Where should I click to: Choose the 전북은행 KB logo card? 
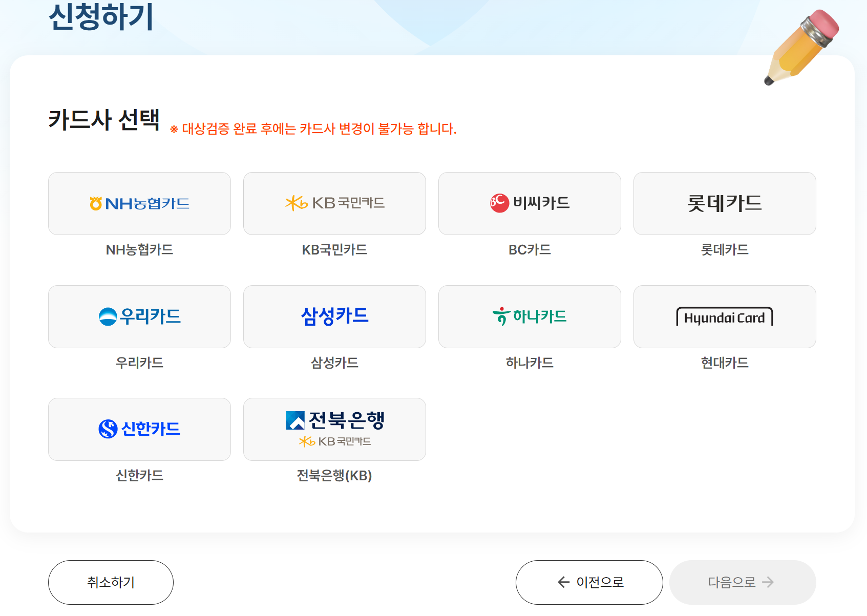coord(334,429)
